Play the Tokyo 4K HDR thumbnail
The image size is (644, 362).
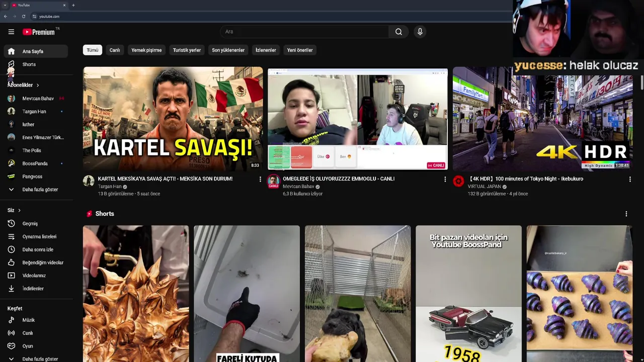543,119
